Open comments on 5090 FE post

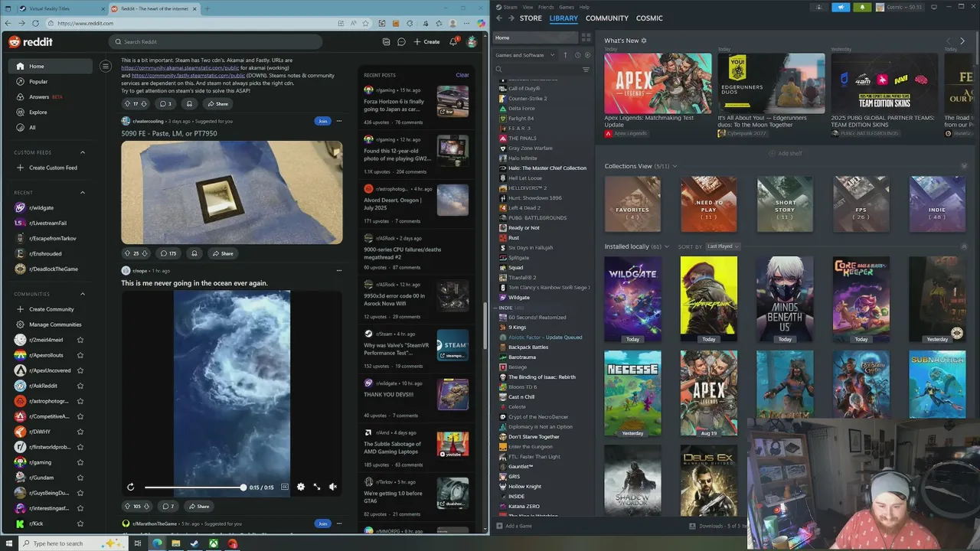[168, 253]
